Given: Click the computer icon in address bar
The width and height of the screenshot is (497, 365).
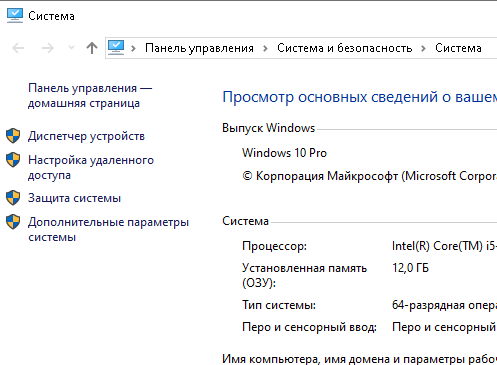Looking at the screenshot, I should point(116,48).
